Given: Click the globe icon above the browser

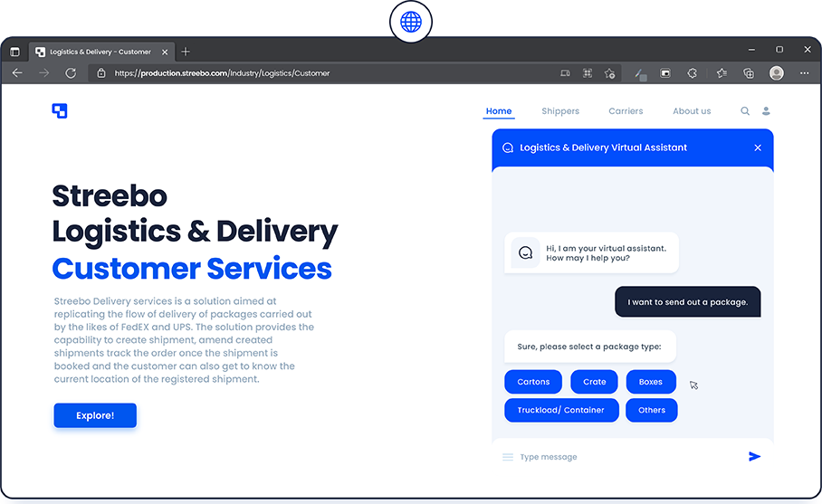Looking at the screenshot, I should [411, 22].
